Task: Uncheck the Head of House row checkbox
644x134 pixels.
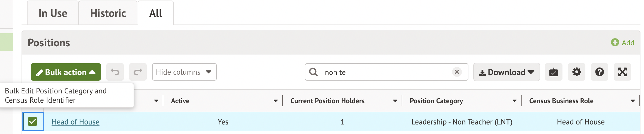Action: tap(33, 121)
